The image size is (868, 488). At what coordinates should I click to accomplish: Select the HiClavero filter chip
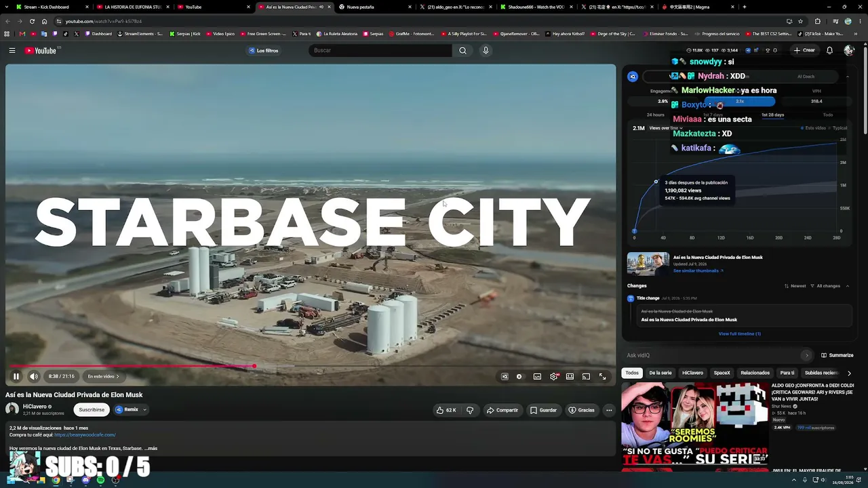tap(692, 373)
